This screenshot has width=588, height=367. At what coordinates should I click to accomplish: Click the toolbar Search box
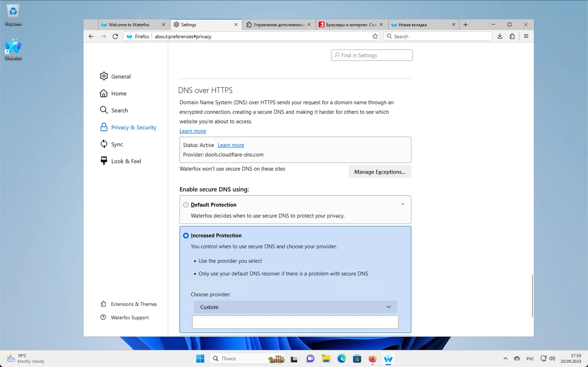pyautogui.click(x=437, y=36)
